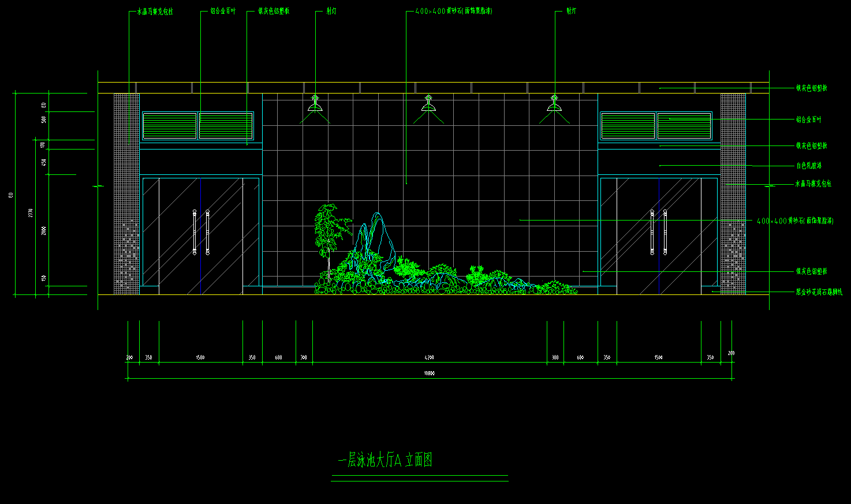The height and width of the screenshot is (504, 851).
Task: Select the 2770 vertical dimension text
Action: pyautogui.click(x=31, y=212)
